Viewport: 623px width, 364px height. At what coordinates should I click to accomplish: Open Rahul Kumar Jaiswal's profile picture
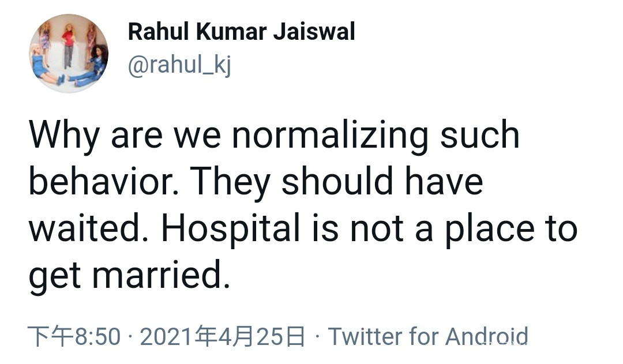pyautogui.click(x=69, y=54)
